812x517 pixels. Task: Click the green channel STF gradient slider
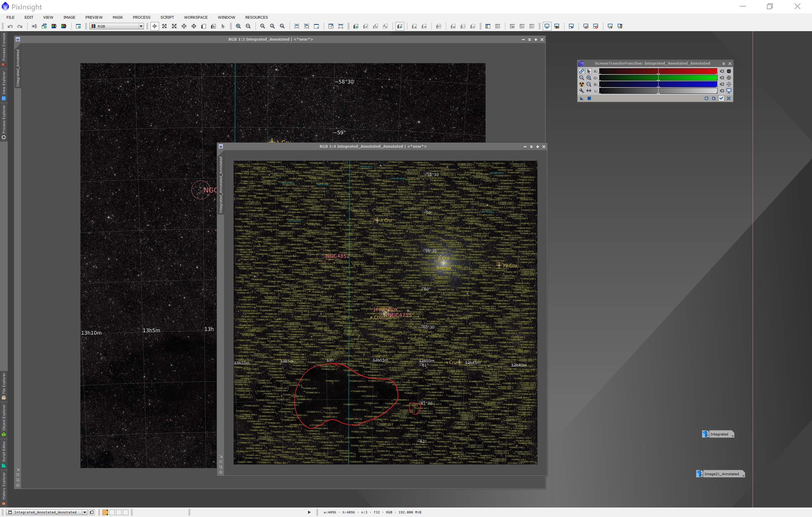coord(658,78)
